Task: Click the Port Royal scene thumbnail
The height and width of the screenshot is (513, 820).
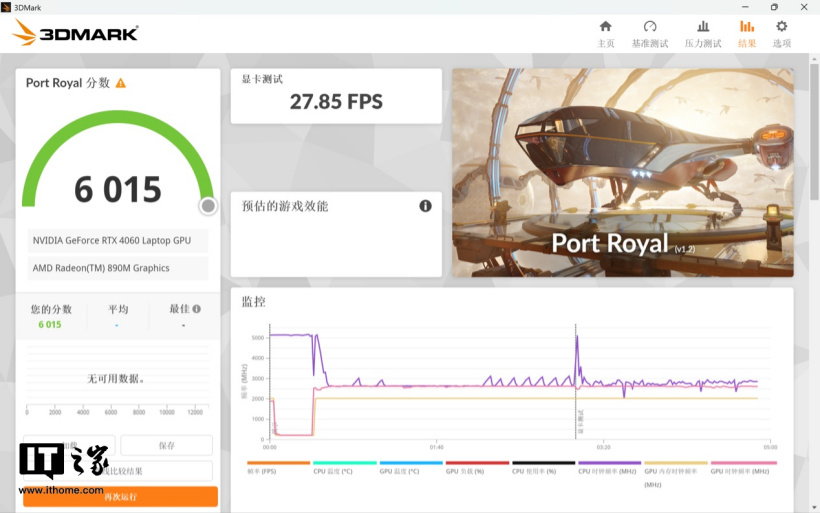Action: 622,172
